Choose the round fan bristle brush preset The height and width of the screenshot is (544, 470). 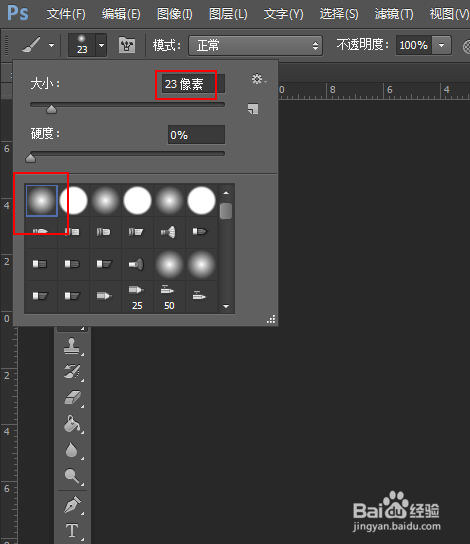169,232
